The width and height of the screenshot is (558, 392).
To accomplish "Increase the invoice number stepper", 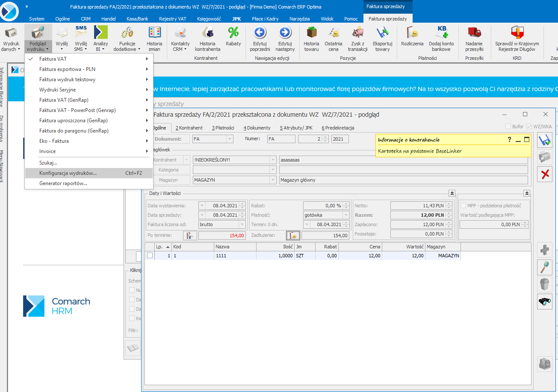I will 326,137.
